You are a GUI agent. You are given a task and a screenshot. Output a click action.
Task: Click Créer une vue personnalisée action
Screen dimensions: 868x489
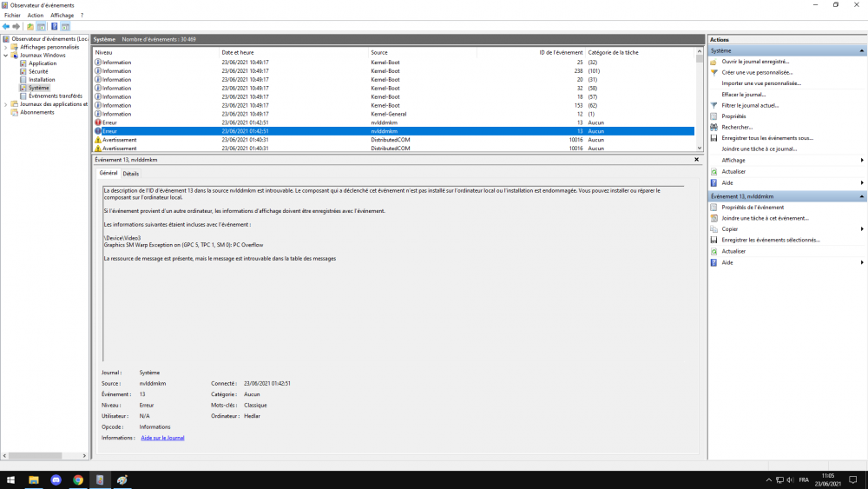point(756,73)
